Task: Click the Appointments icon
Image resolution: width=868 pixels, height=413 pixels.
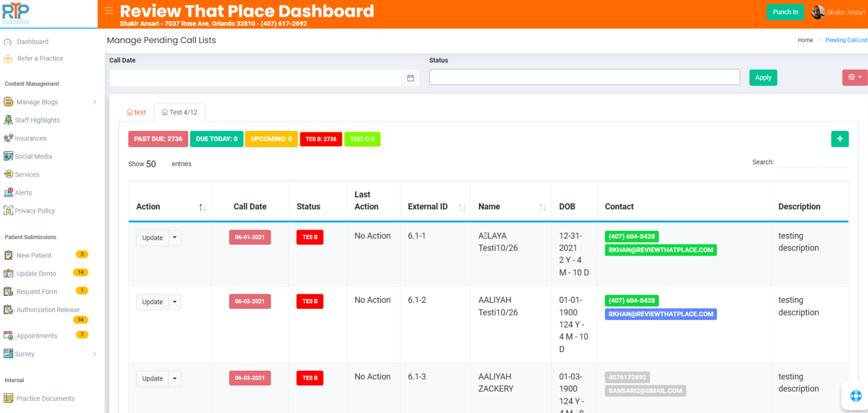Action: point(8,335)
